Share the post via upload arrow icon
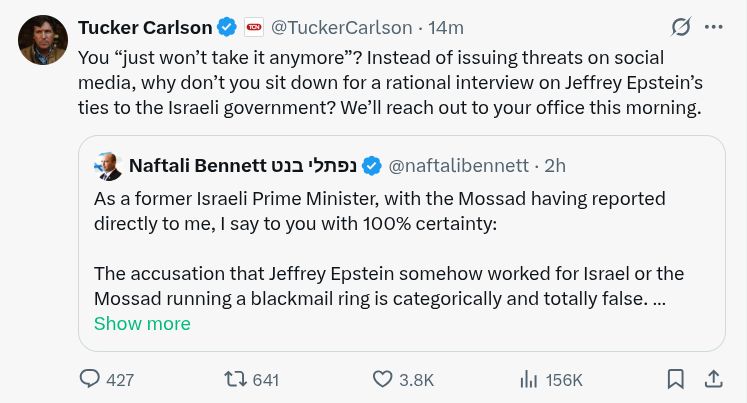 [713, 379]
